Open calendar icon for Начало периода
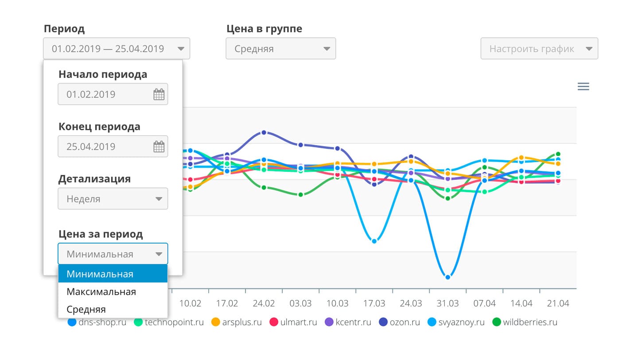This screenshot has width=638, height=364. tap(159, 94)
